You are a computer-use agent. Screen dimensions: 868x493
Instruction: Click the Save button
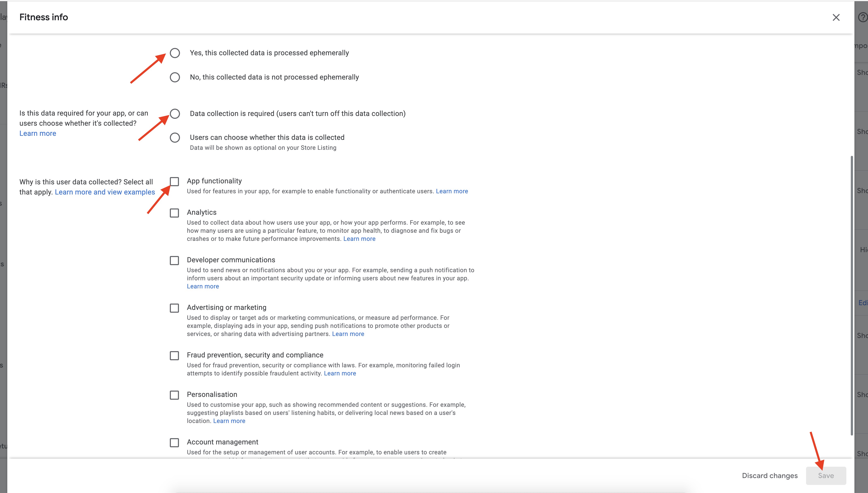coord(826,476)
